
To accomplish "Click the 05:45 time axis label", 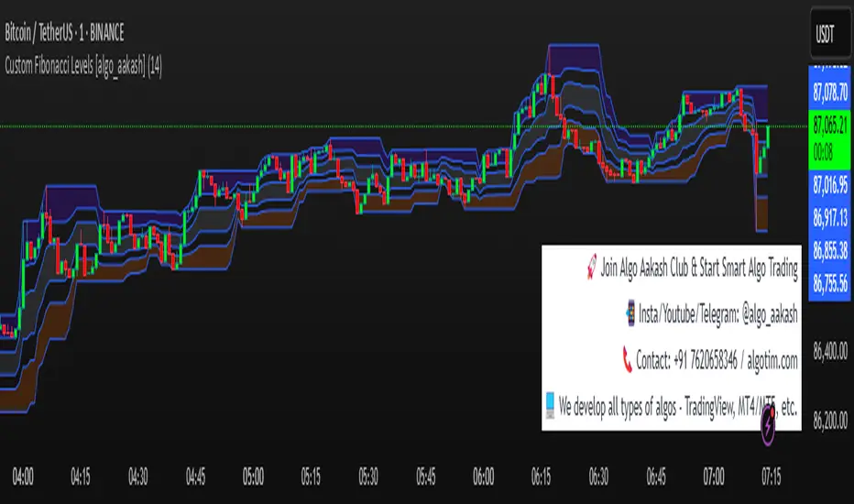I will pyautogui.click(x=426, y=477).
